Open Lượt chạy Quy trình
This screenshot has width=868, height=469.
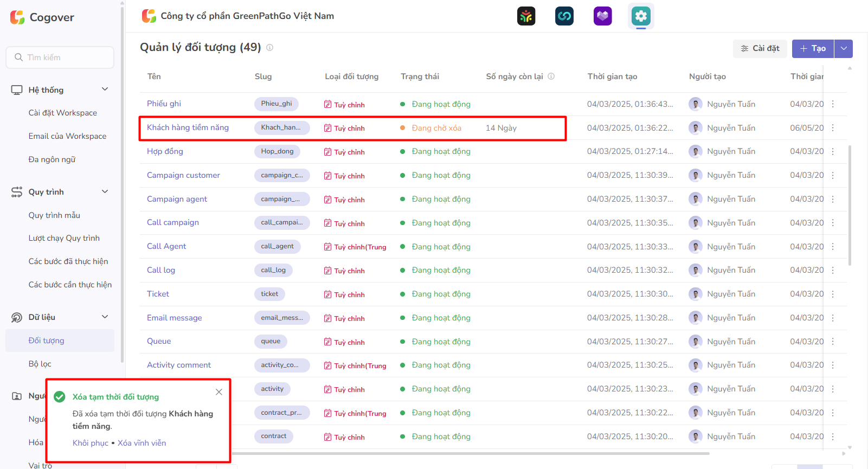64,238
